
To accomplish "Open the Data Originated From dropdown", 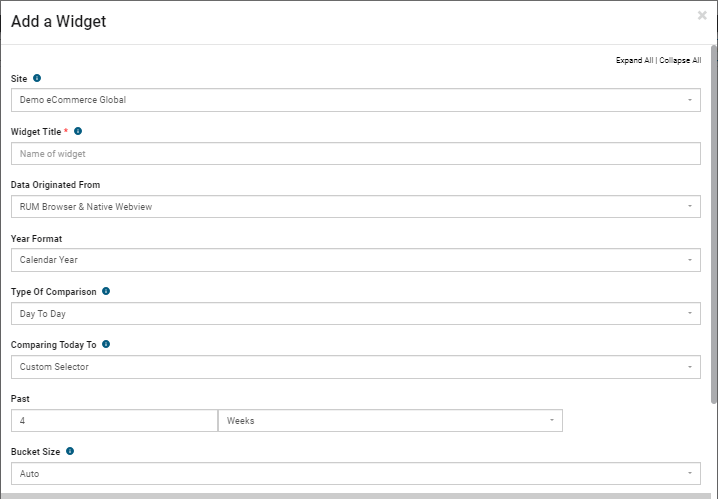I will point(356,206).
